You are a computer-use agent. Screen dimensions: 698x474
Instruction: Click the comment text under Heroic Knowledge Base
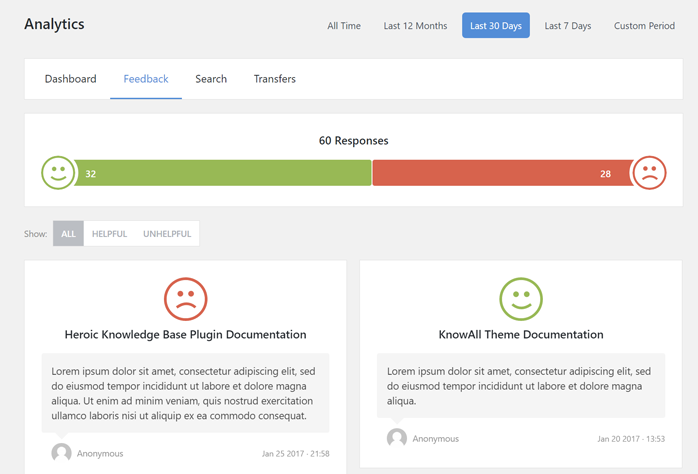(x=185, y=393)
